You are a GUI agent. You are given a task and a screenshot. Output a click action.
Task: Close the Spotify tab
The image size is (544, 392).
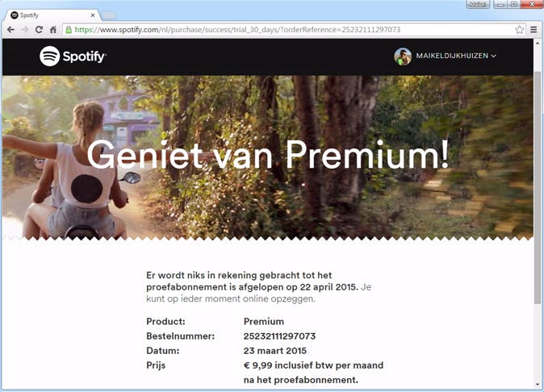click(93, 15)
